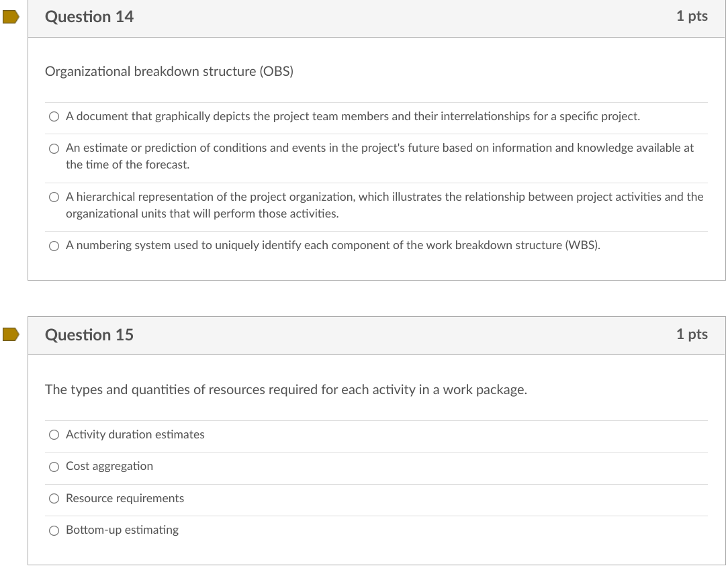
Task: Choose 'An estimate or prediction of conditions' option
Action: [54, 148]
